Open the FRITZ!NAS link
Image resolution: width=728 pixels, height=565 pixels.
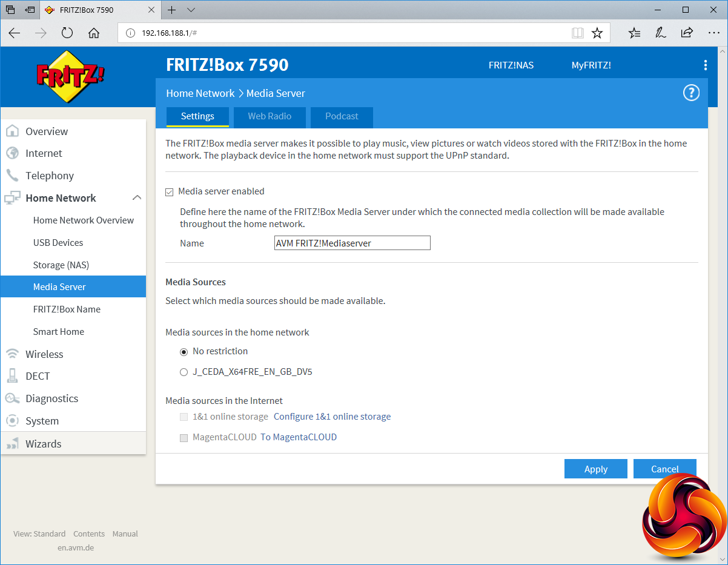tap(511, 65)
